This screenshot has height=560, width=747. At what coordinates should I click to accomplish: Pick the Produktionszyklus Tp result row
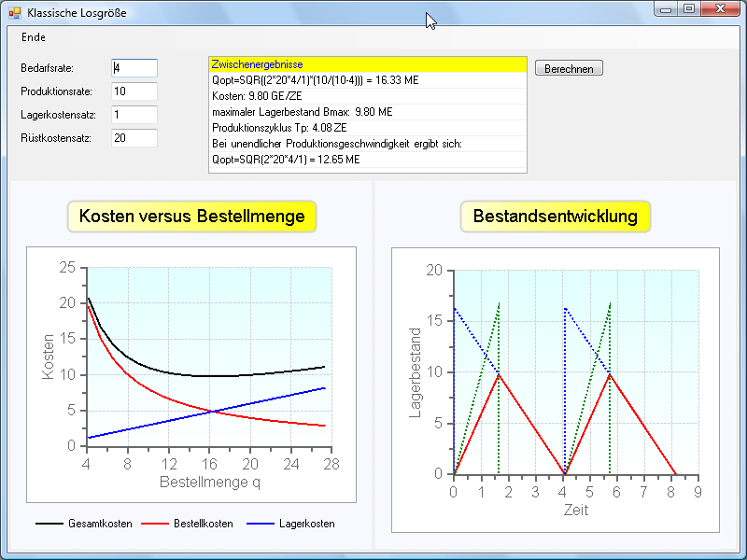pos(367,128)
